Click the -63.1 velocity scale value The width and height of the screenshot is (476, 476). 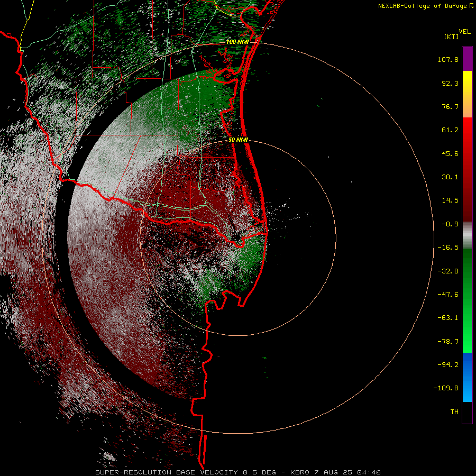448,318
